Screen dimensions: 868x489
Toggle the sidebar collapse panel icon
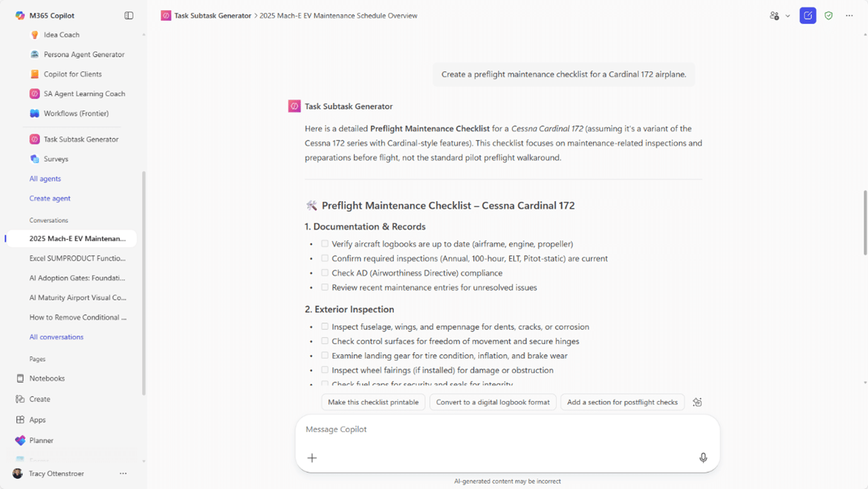(129, 16)
